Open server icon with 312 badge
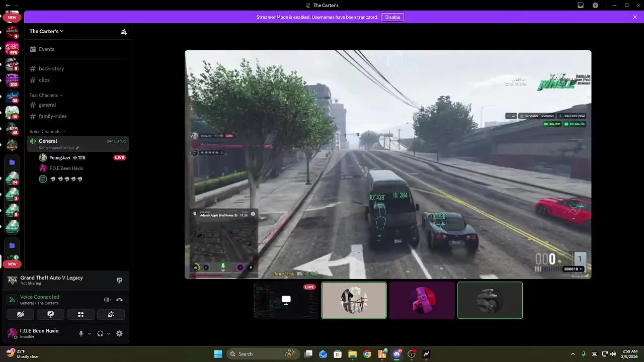The width and height of the screenshot is (644, 362). click(x=12, y=80)
